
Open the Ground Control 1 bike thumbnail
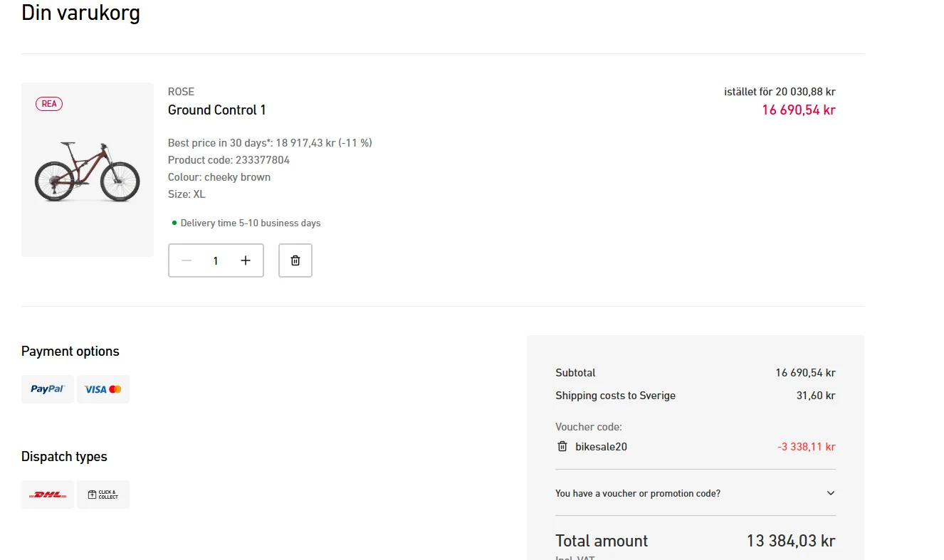(x=88, y=169)
